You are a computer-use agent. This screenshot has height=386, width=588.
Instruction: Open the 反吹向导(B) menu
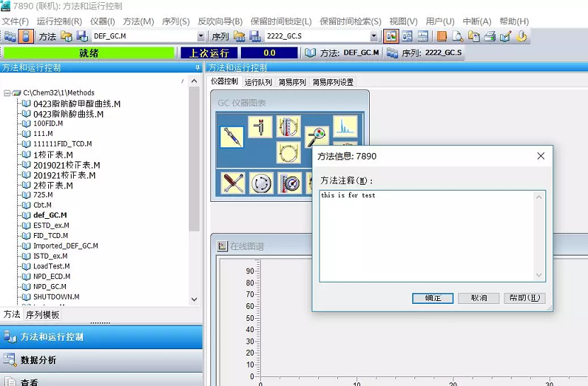pyautogui.click(x=220, y=21)
